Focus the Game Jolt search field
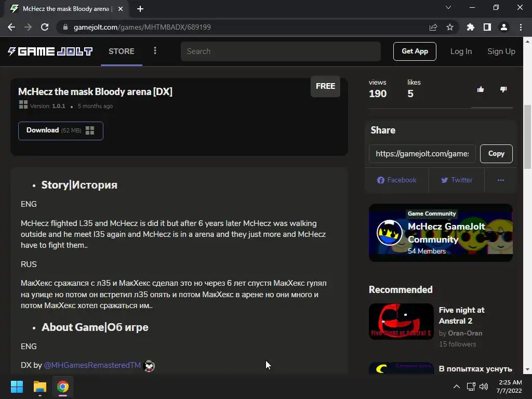The width and height of the screenshot is (532, 399). pos(281,51)
